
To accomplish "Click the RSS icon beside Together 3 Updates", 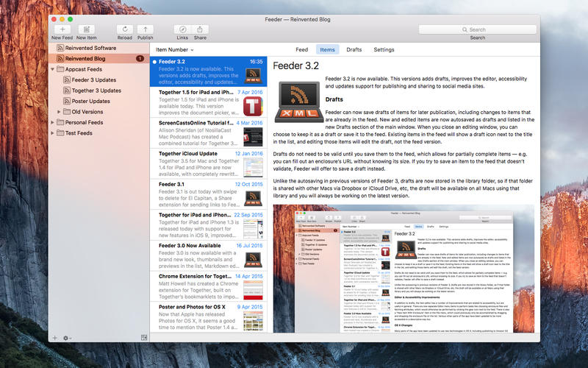I will coord(67,91).
